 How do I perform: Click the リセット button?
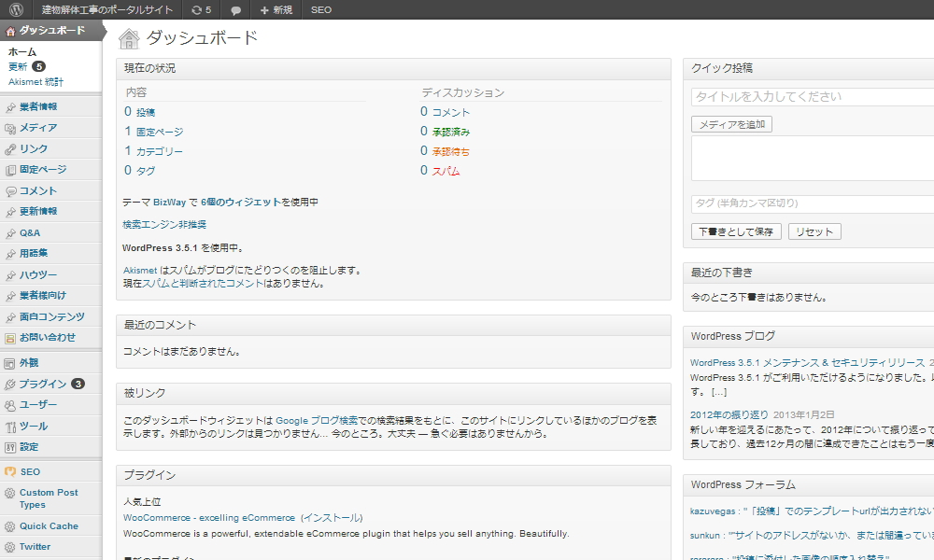[814, 231]
